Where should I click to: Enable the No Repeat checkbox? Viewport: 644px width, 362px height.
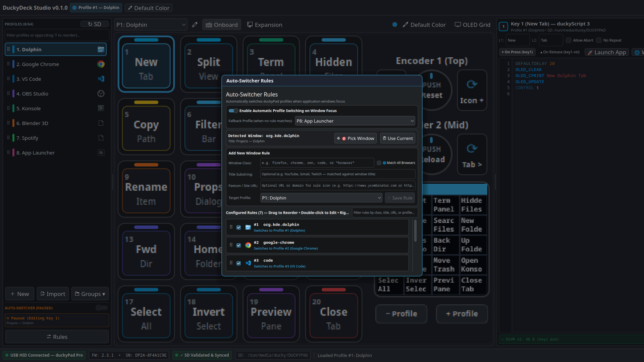point(599,40)
